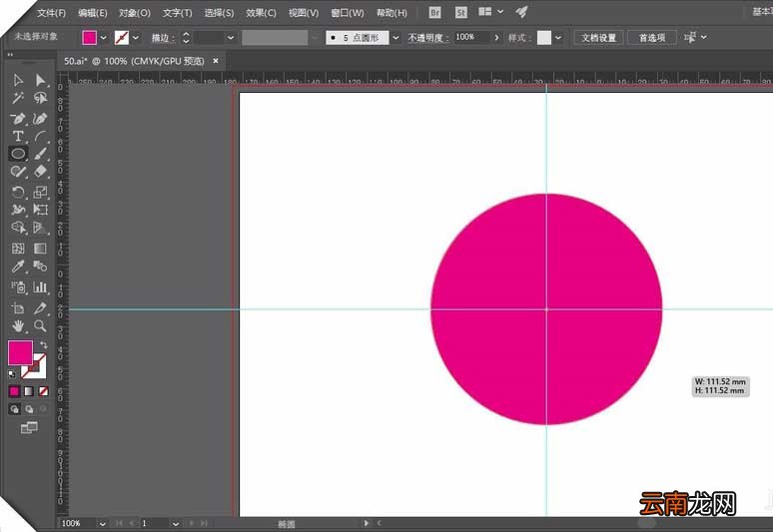Open Bridge via the Br icon
773x532 pixels.
point(434,12)
